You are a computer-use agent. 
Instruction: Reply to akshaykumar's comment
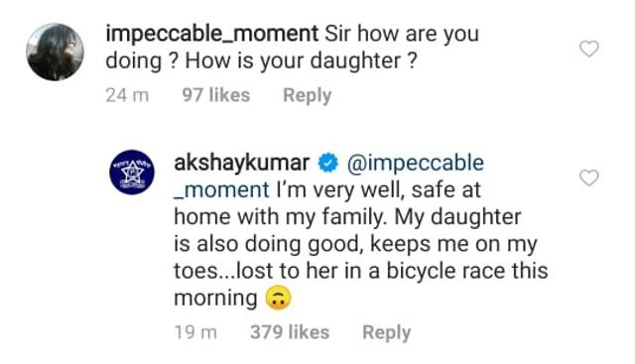pos(386,333)
